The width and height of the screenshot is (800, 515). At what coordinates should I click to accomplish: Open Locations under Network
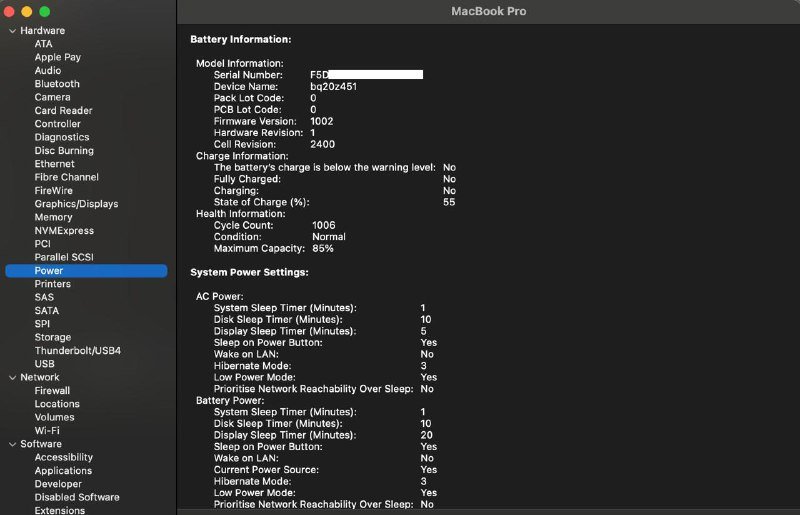pyautogui.click(x=57, y=404)
